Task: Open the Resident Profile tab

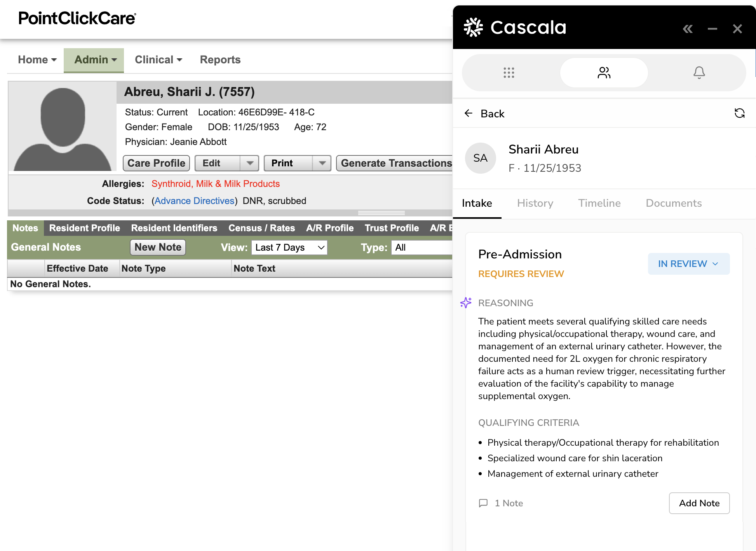Action: click(x=84, y=228)
